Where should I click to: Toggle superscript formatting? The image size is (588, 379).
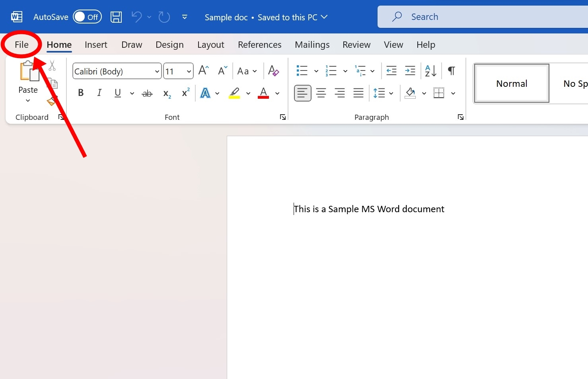pyautogui.click(x=186, y=93)
